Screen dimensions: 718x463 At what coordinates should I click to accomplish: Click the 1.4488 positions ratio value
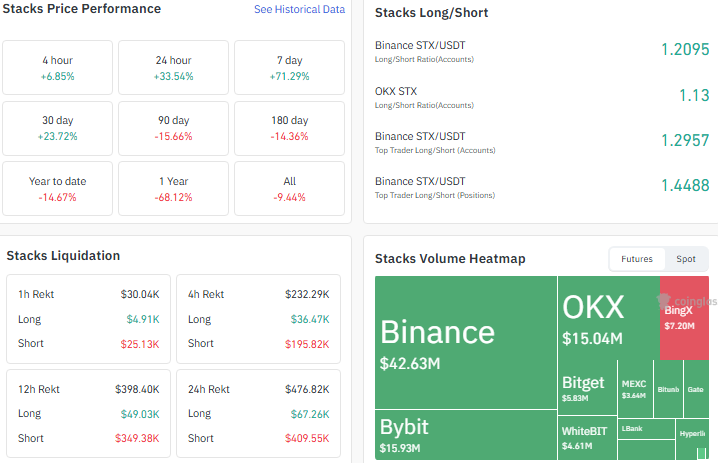(x=685, y=185)
